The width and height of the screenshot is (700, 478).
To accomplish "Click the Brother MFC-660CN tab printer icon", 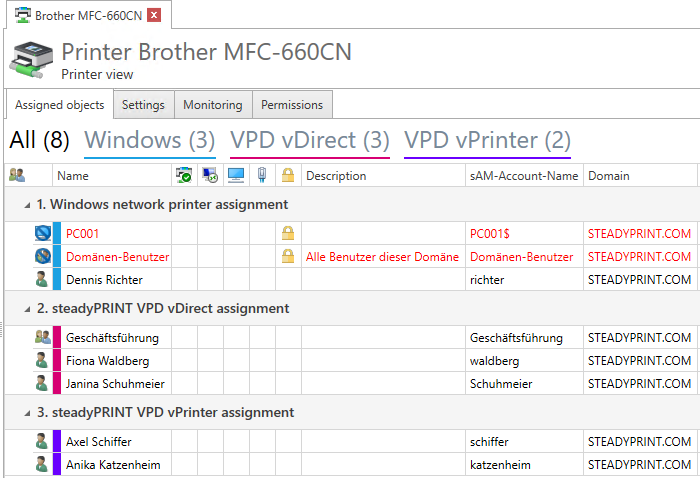I will point(22,15).
